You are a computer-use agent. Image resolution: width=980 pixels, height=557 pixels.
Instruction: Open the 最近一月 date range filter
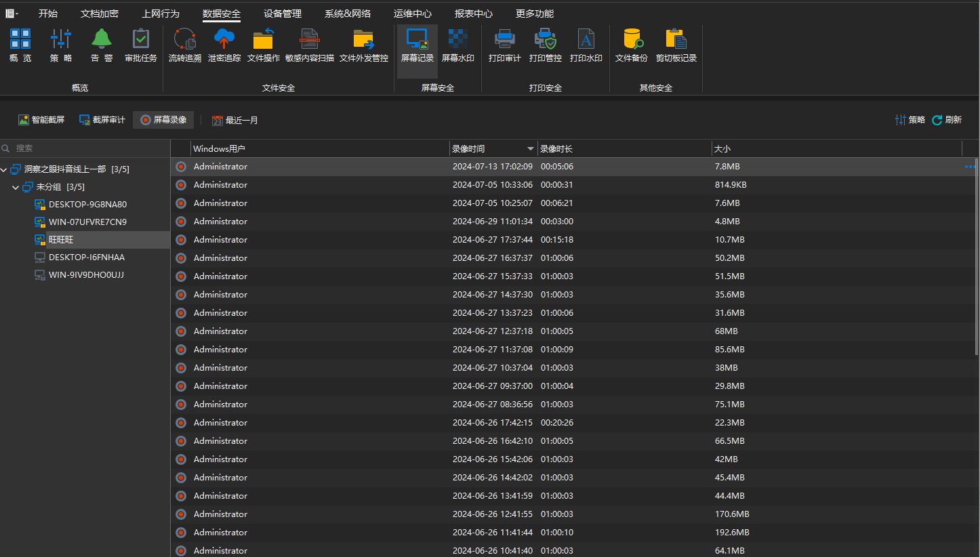click(235, 120)
